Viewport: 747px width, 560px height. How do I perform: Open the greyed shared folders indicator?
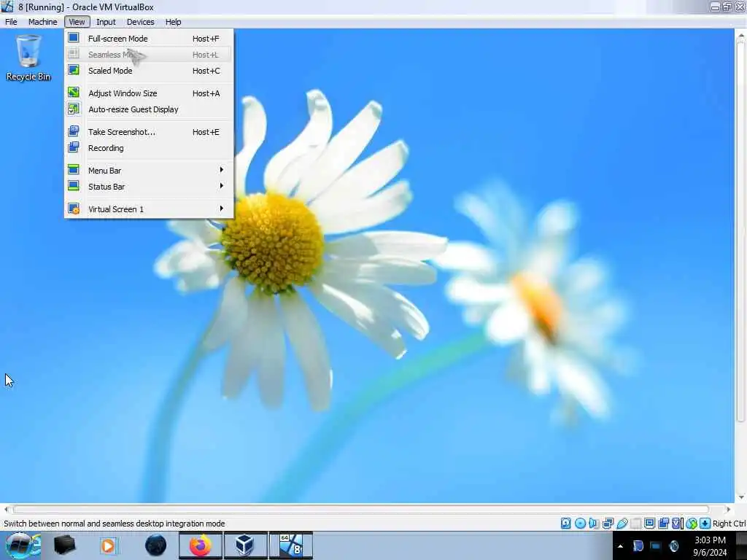pos(635,524)
